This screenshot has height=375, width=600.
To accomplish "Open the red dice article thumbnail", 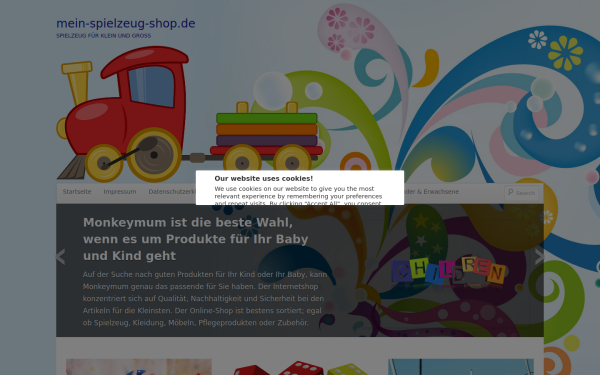I will pyautogui.click(x=300, y=367).
